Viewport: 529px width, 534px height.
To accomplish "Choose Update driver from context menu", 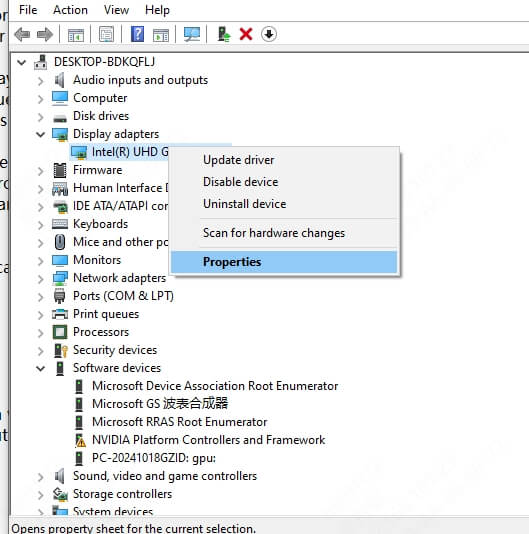I will point(284,160).
